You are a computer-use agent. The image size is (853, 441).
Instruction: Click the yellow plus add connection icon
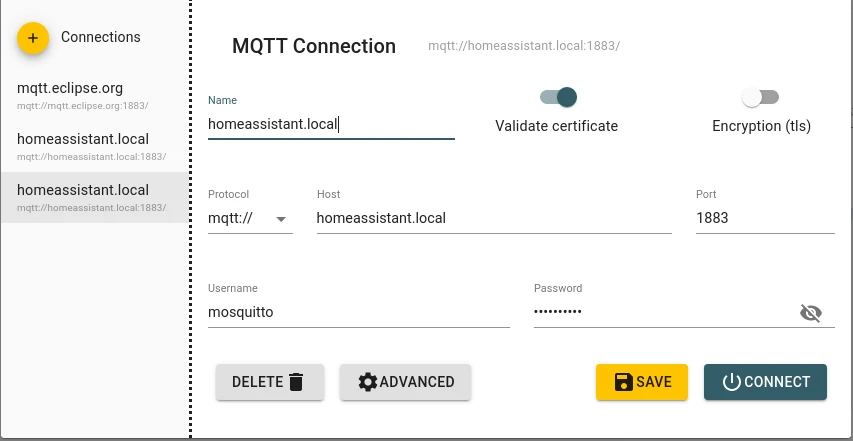click(x=33, y=38)
